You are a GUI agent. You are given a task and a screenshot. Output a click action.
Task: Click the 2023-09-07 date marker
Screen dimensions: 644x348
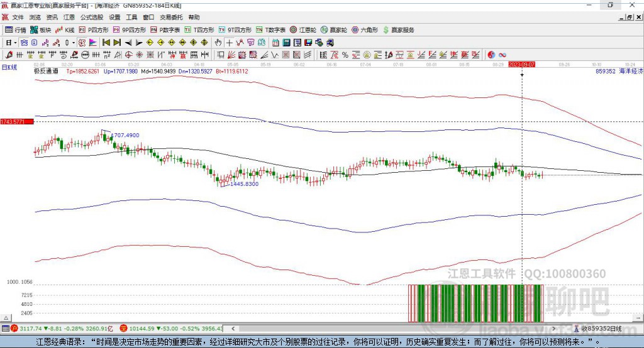(x=522, y=64)
